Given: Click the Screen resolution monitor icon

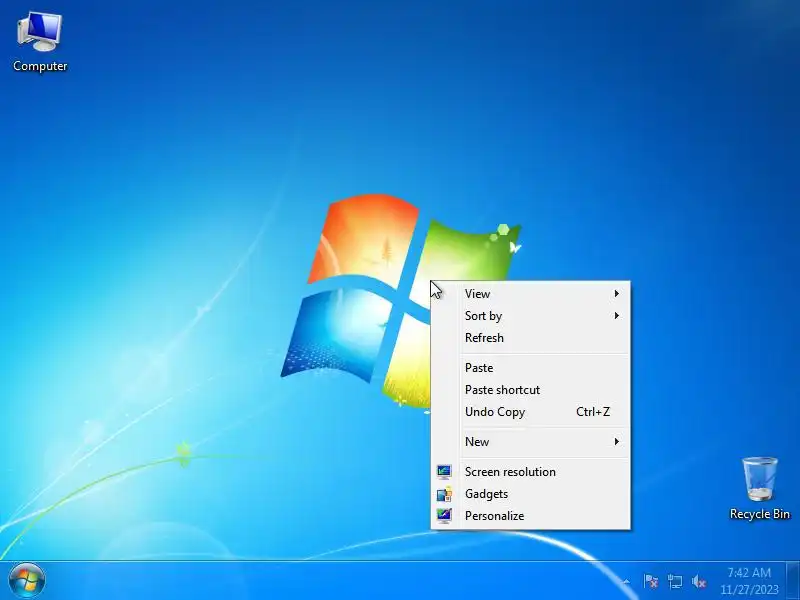Looking at the screenshot, I should (444, 472).
